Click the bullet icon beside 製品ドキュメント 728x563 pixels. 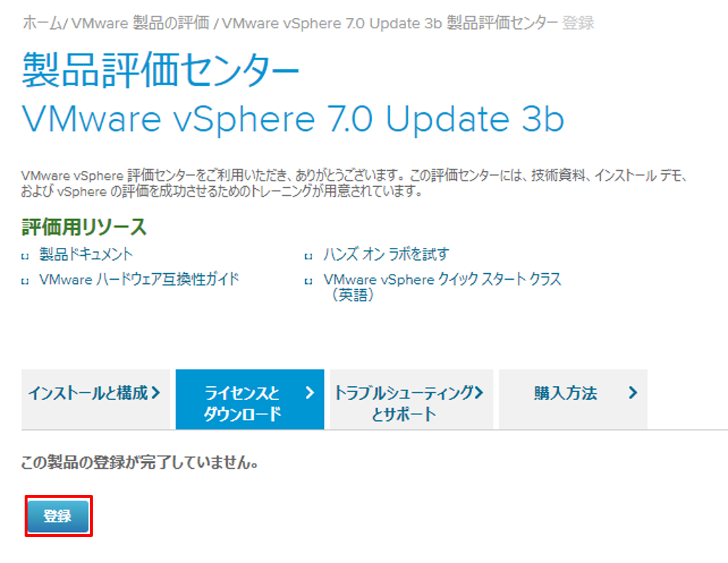[25, 256]
